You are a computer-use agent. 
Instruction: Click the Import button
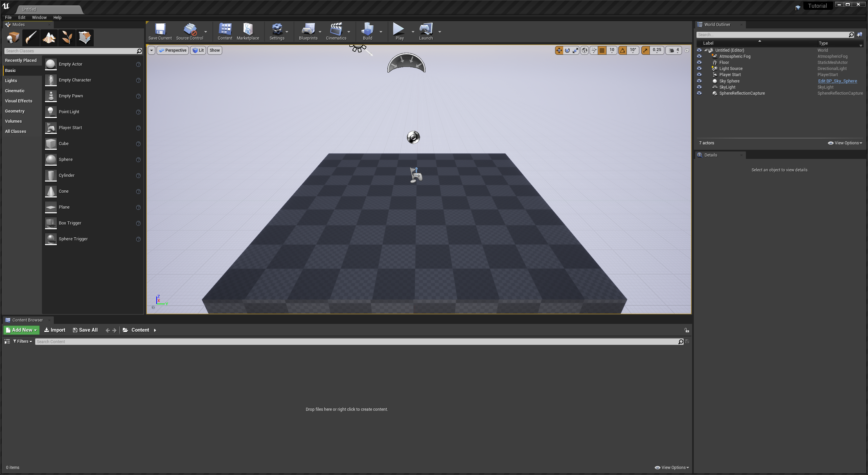point(55,330)
